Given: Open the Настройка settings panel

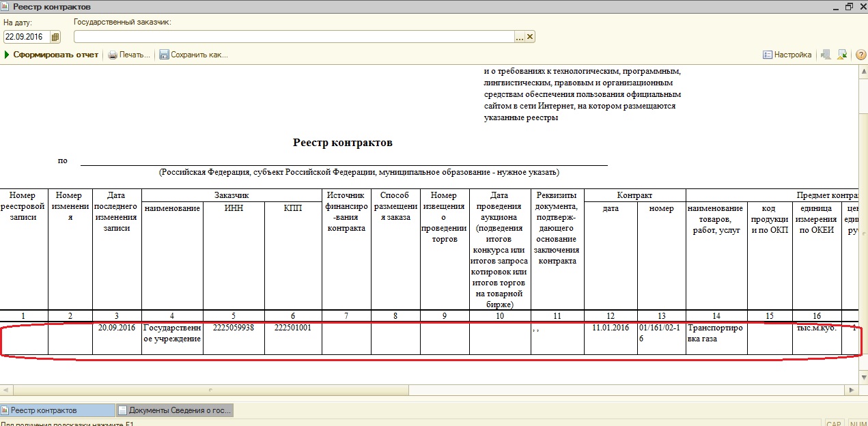Looking at the screenshot, I should 787,55.
